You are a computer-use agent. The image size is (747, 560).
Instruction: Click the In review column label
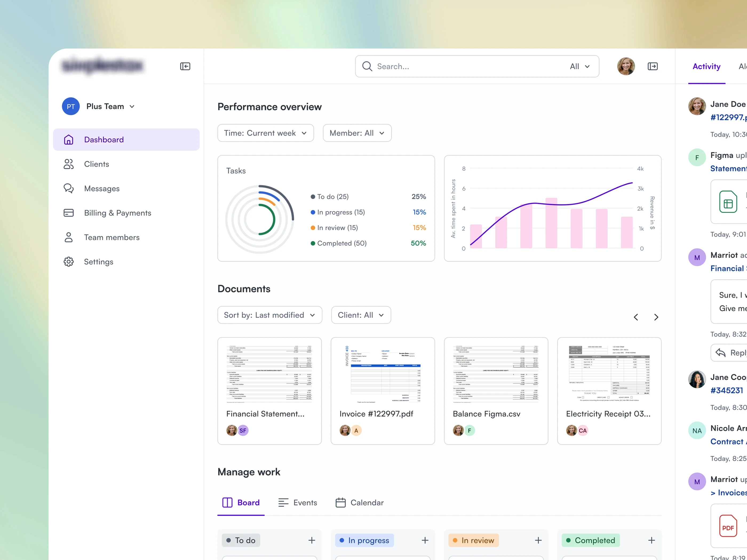coord(474,541)
